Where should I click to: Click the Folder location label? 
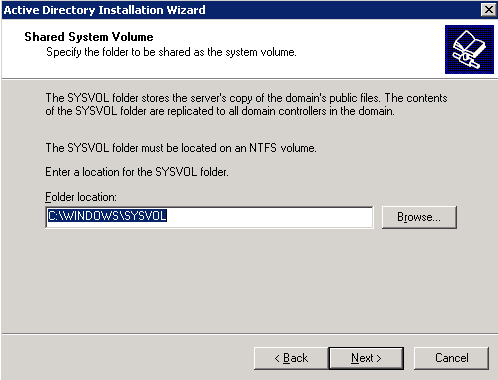click(81, 197)
